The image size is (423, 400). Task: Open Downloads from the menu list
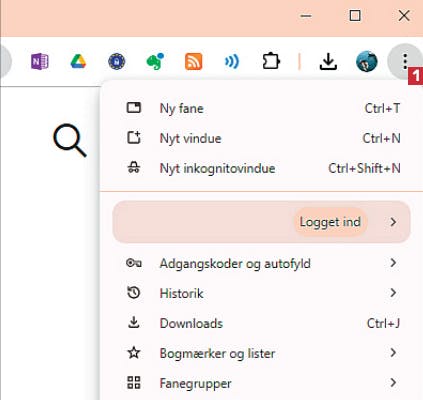click(261, 323)
